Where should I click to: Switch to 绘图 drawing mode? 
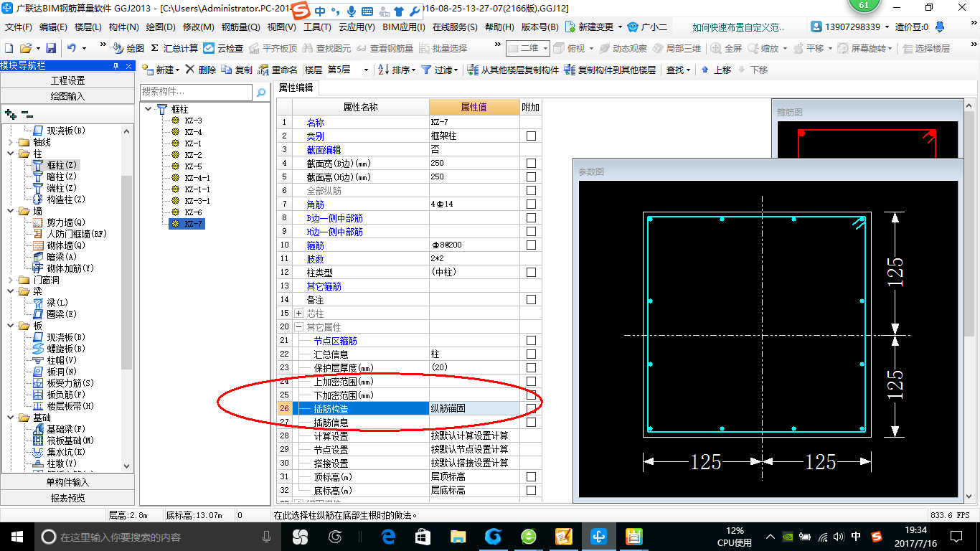click(129, 48)
